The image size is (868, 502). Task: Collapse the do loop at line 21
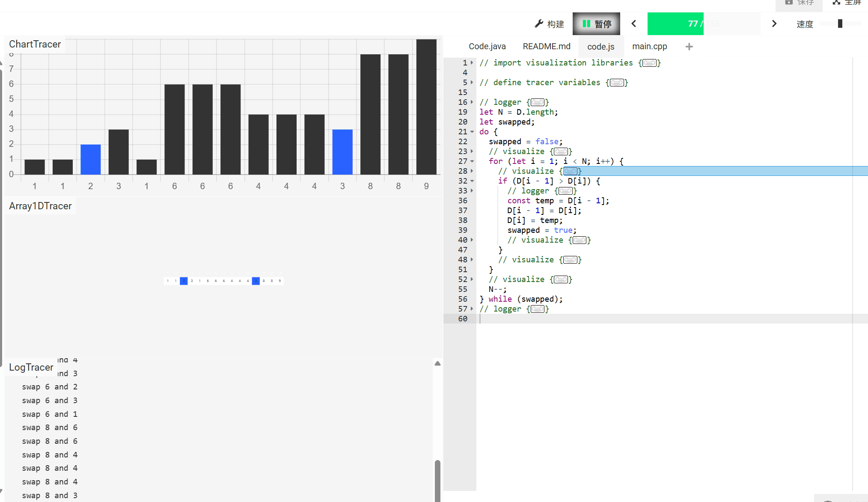click(472, 132)
